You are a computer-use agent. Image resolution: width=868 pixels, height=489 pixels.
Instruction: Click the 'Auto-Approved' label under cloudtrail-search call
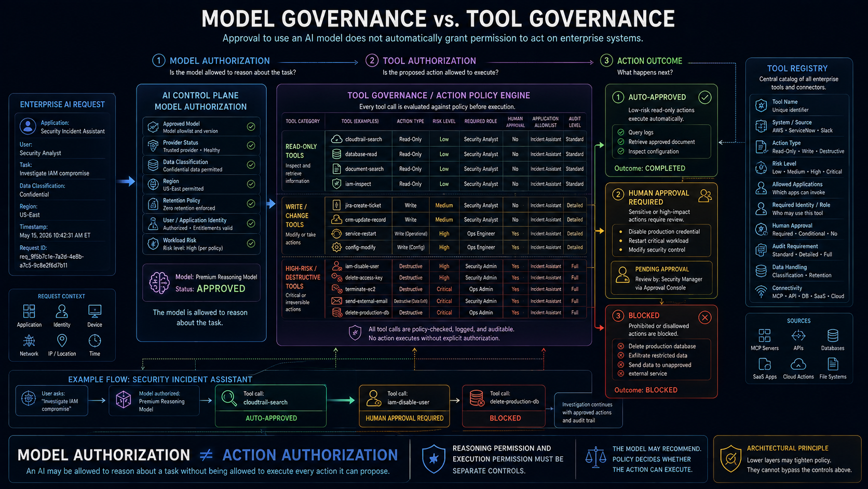coord(271,418)
